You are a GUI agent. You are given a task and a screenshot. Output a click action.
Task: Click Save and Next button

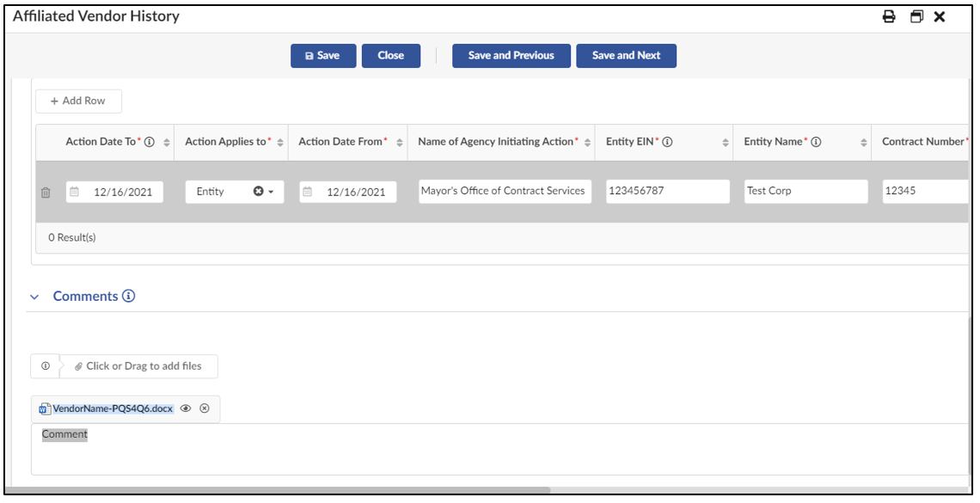coord(626,56)
